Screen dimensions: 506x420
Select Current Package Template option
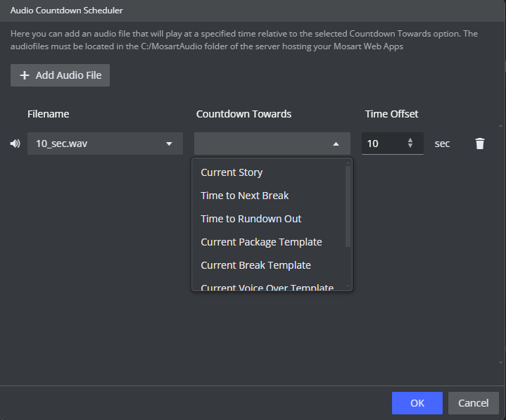pyautogui.click(x=261, y=242)
